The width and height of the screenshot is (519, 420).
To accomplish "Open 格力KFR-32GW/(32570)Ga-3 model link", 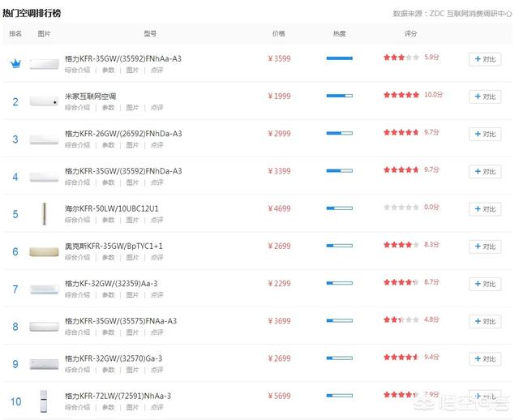I will pos(114,358).
